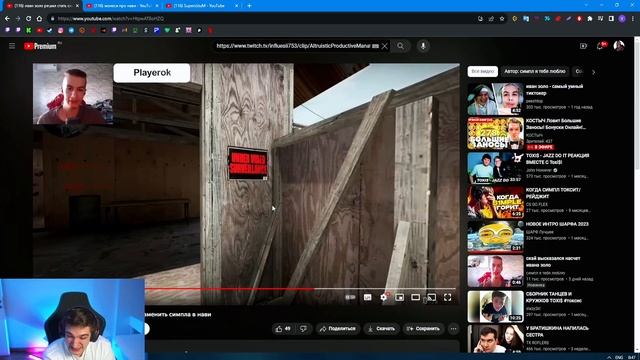Toggle subtitles in the player

coord(367,298)
